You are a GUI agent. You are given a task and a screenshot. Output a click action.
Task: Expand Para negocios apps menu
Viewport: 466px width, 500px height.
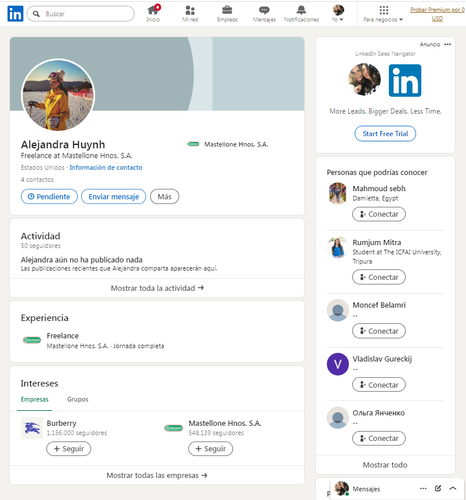(383, 14)
